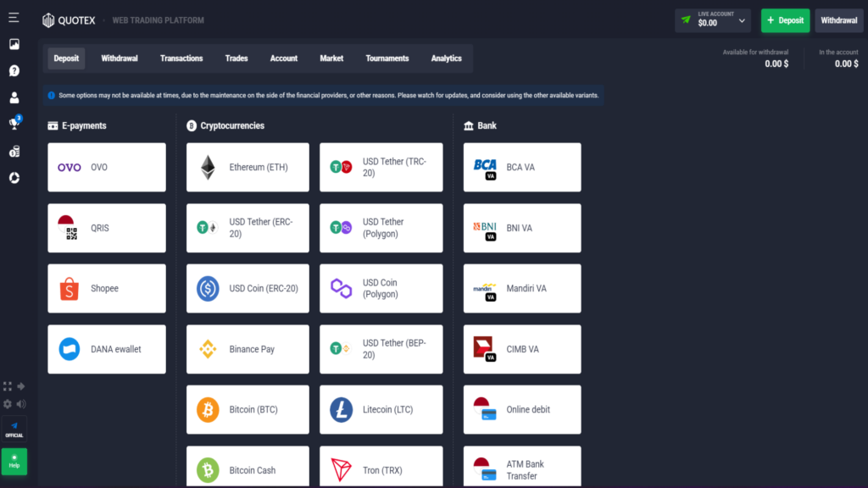Select Mandiri VA bank option
The height and width of the screenshot is (488, 868).
click(522, 288)
